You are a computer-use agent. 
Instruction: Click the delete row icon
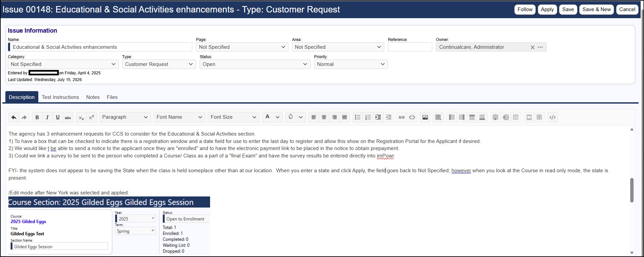506,117
